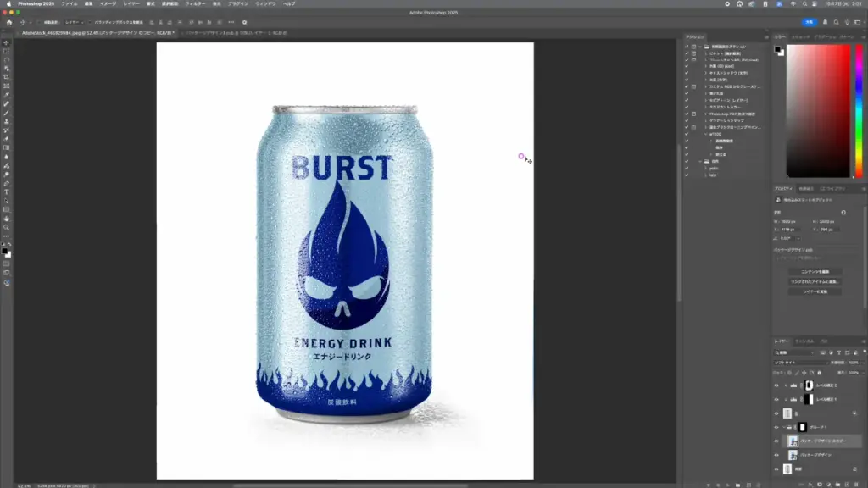Hide the レベル補正 2 layer
The width and height of the screenshot is (868, 488).
tap(776, 385)
